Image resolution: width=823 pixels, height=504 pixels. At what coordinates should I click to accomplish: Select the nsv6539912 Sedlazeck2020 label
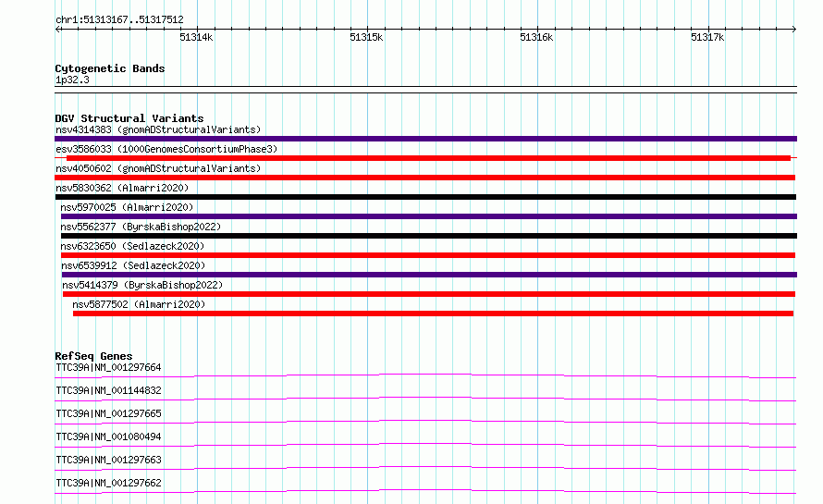[x=133, y=265]
